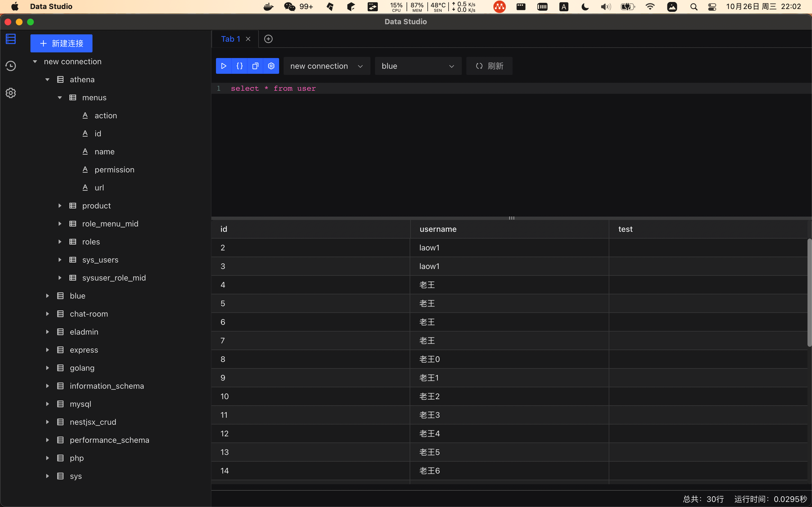Collapse the menus table node
The image size is (812, 507).
[x=60, y=97]
